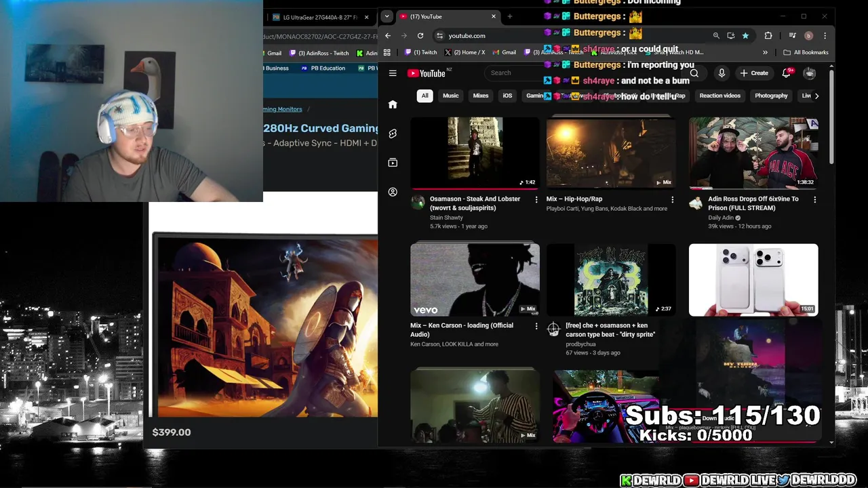Image resolution: width=868 pixels, height=488 pixels.
Task: Reload the youtube.com page
Action: click(x=420, y=35)
